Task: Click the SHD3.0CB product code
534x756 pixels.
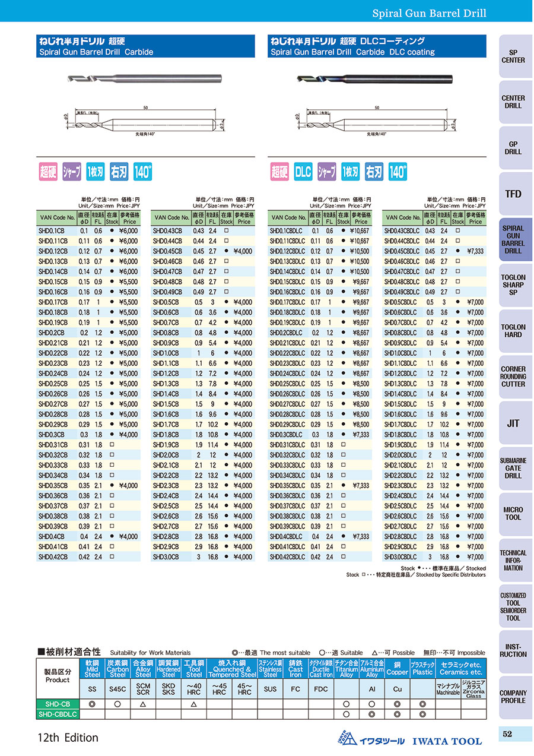Action: [166, 557]
